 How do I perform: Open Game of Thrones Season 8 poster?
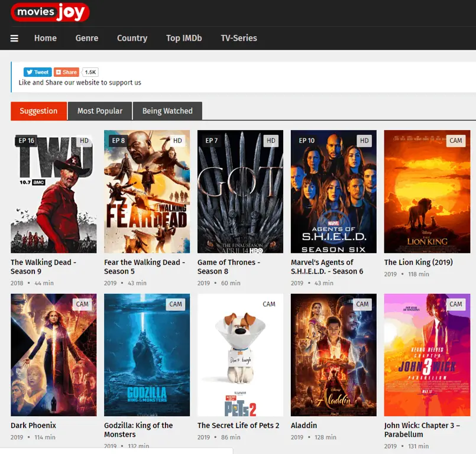241,192
